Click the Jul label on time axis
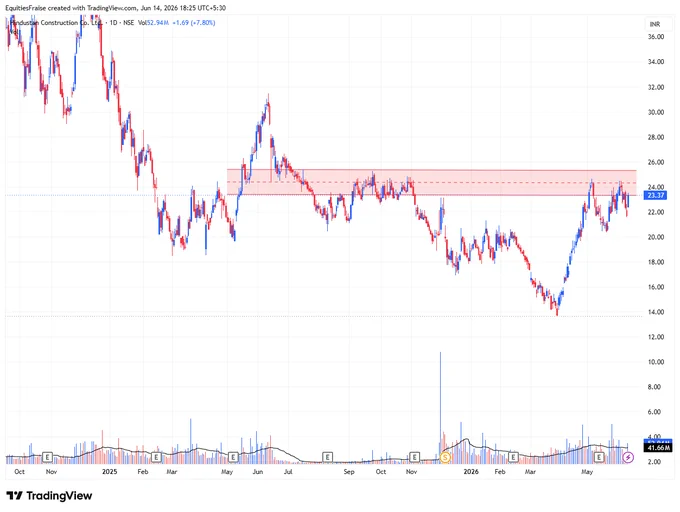Viewport: 680px width, 512px height. pyautogui.click(x=288, y=472)
